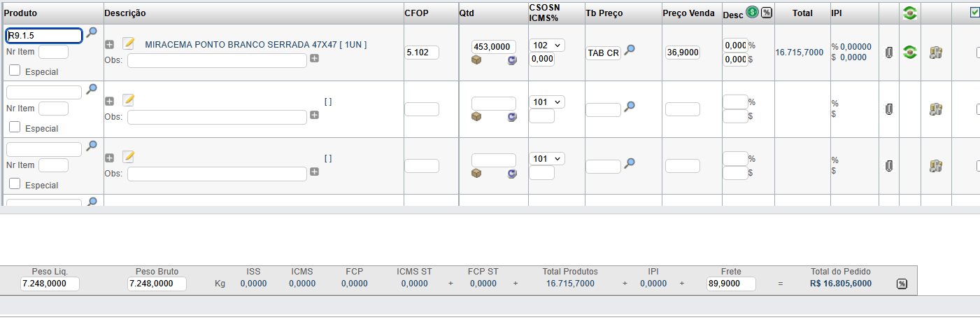Click the price table search magnifier beside TAB CR
Image resolution: width=980 pixels, height=334 pixels.
[630, 50]
